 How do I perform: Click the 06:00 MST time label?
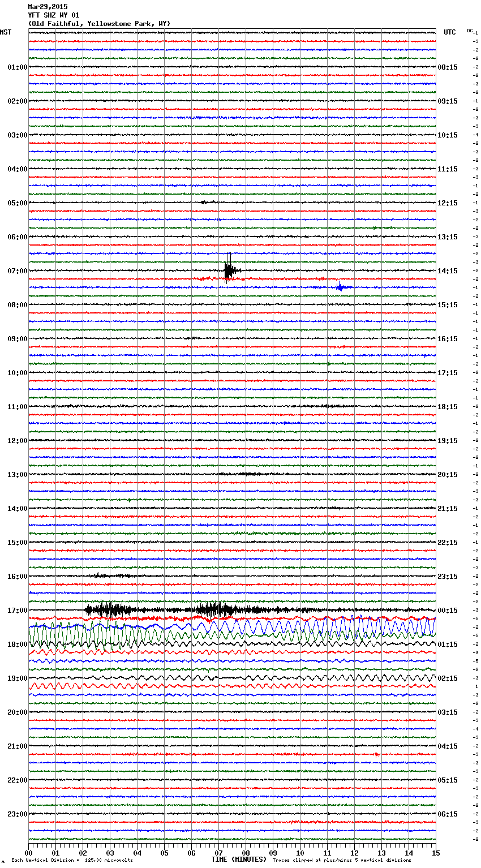point(18,237)
